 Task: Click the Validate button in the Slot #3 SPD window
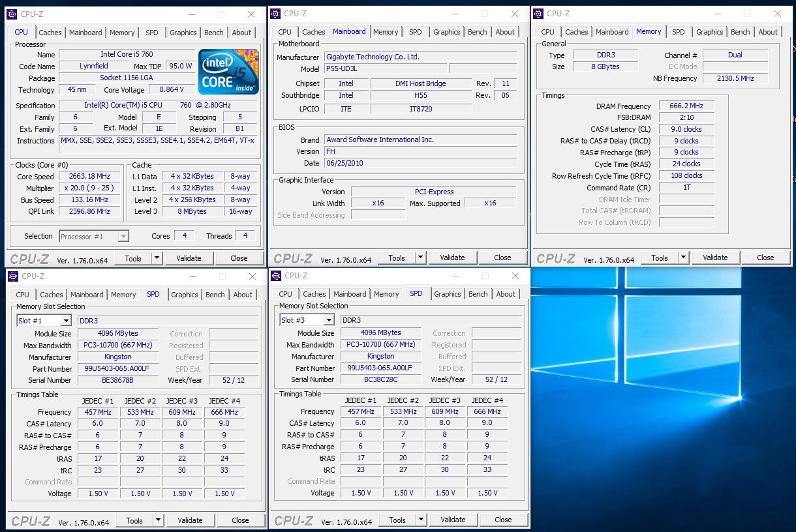click(x=453, y=520)
